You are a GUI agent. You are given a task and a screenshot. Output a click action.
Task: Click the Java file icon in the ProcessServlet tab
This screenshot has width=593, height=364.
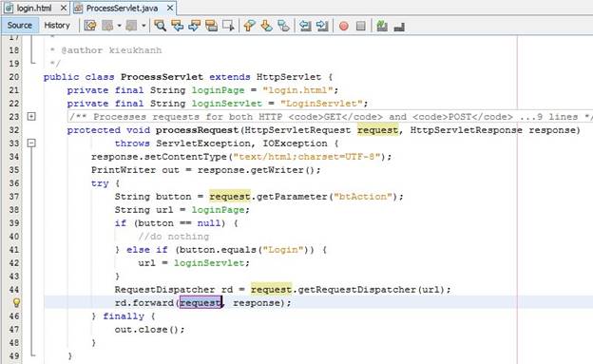78,8
